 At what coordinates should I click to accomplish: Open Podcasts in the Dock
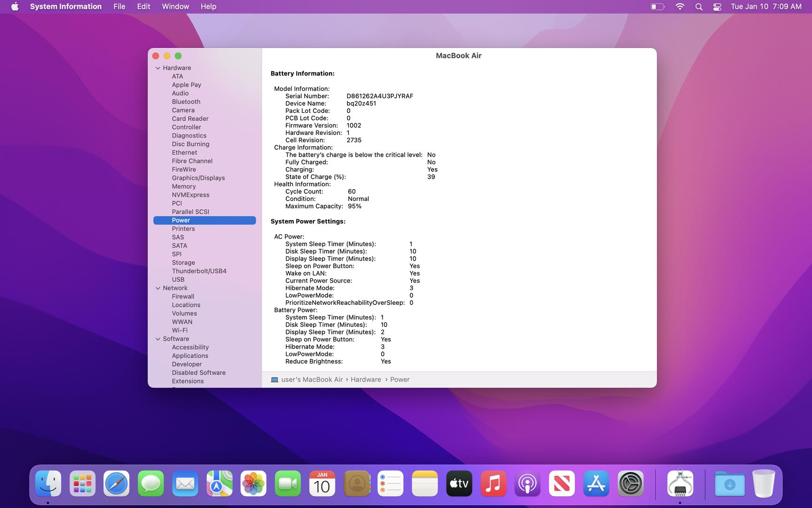coord(527,484)
